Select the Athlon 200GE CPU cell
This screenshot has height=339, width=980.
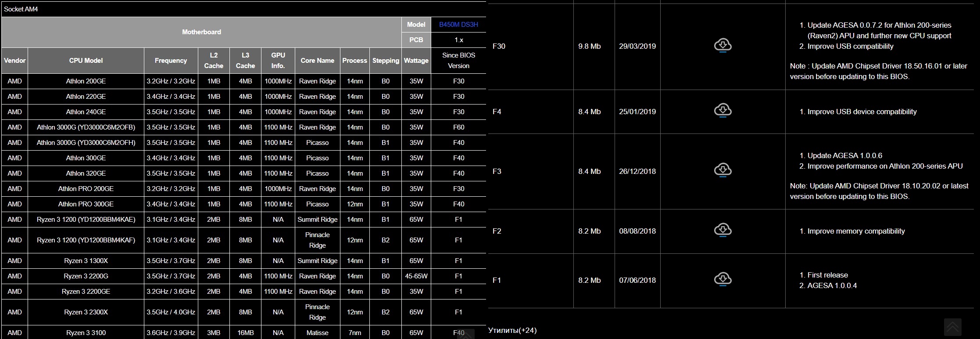click(x=86, y=81)
